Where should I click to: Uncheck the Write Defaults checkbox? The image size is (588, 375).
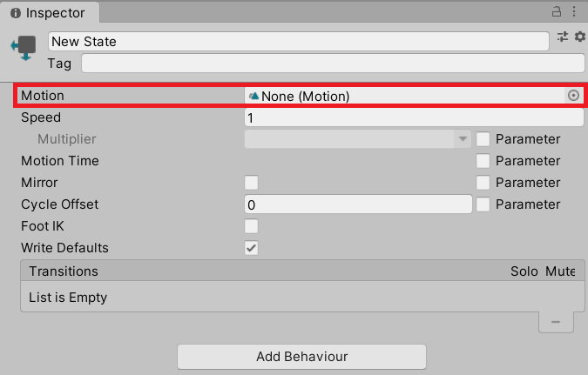[x=252, y=248]
